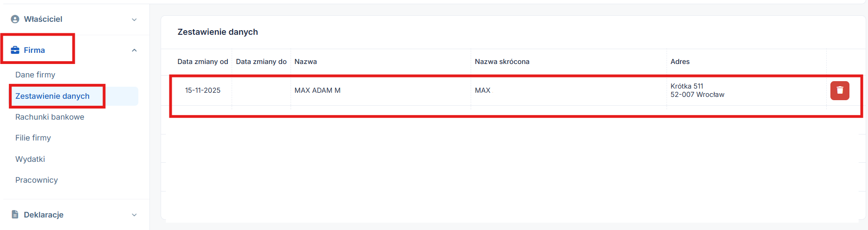Viewport: 868px width, 230px height.
Task: Click the Firma briefcase icon
Action: (15, 50)
